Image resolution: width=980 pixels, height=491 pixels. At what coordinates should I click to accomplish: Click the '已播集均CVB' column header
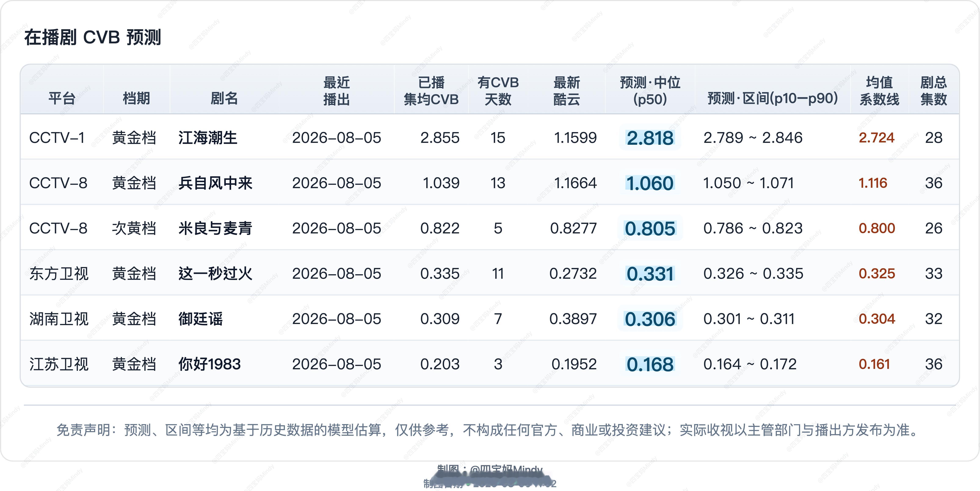tap(431, 91)
